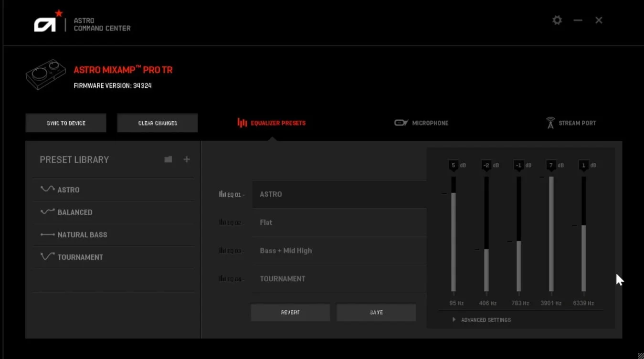Click the EQ 01 slot icon
The height and width of the screenshot is (359, 644).
pos(222,194)
